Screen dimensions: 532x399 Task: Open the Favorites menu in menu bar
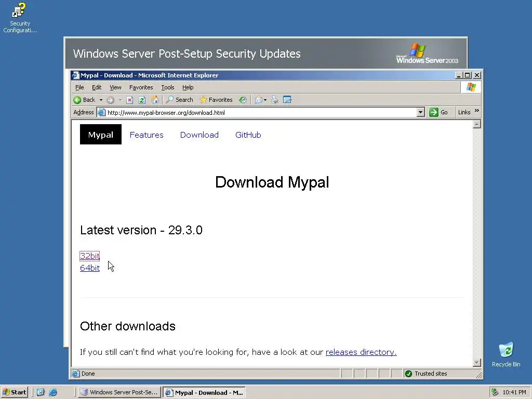(x=141, y=87)
